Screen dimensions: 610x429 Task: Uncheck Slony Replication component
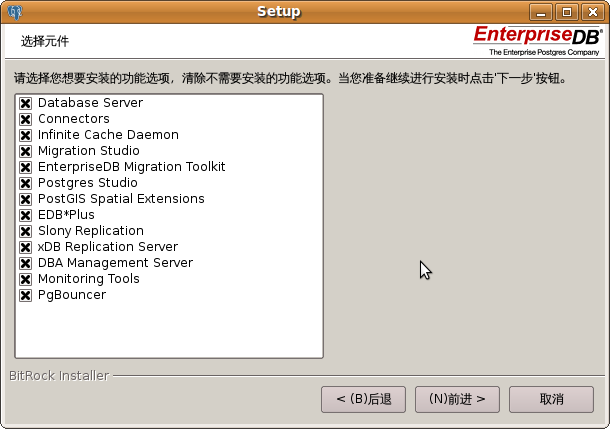[x=25, y=231]
